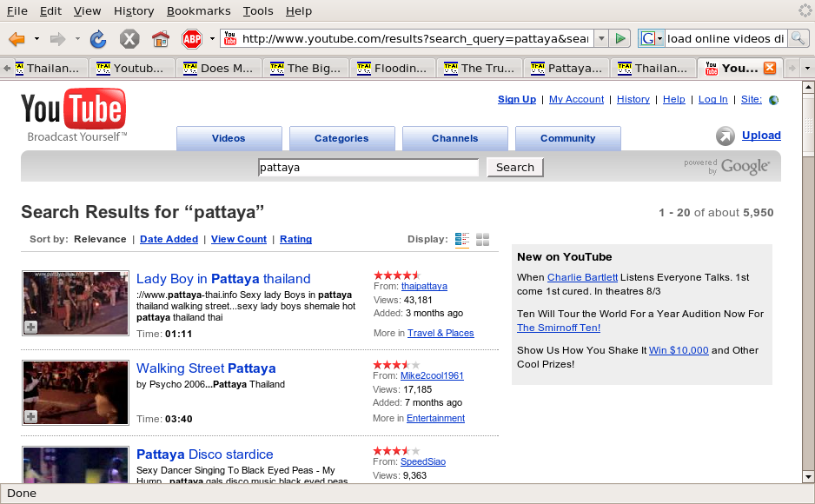The width and height of the screenshot is (815, 504).
Task: Switch to the Floodin... browser tab
Action: [x=393, y=68]
